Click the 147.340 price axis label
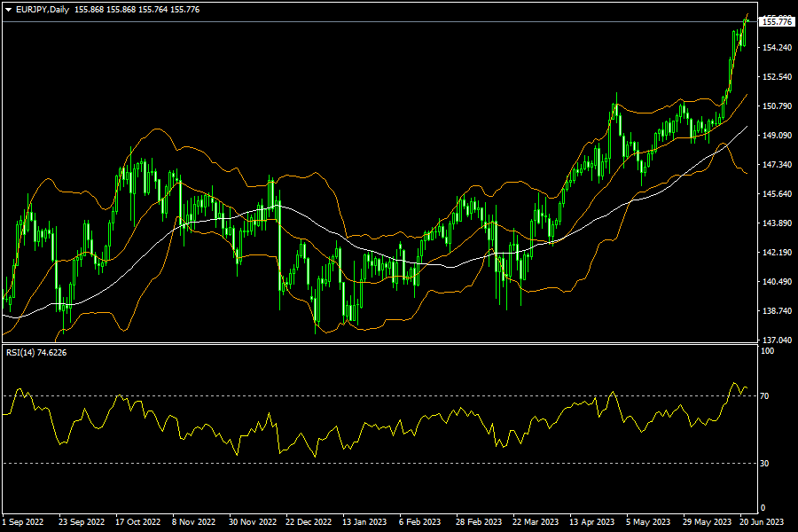798x532 pixels. (x=777, y=164)
